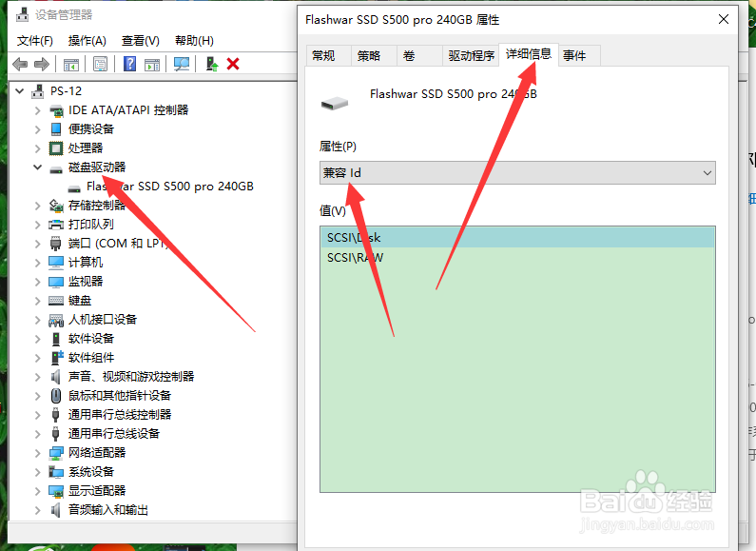Collapse the PS-12 root node
Image resolution: width=756 pixels, height=551 pixels.
20,90
